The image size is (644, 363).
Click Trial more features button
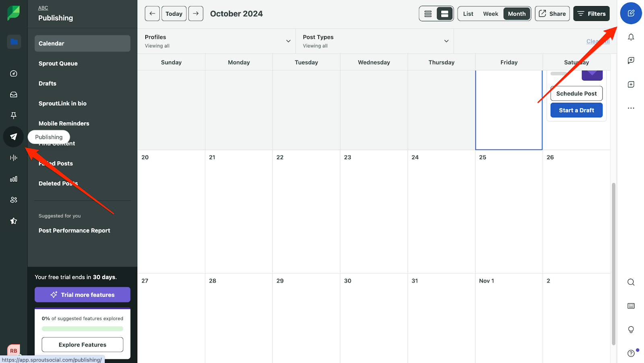(x=82, y=295)
